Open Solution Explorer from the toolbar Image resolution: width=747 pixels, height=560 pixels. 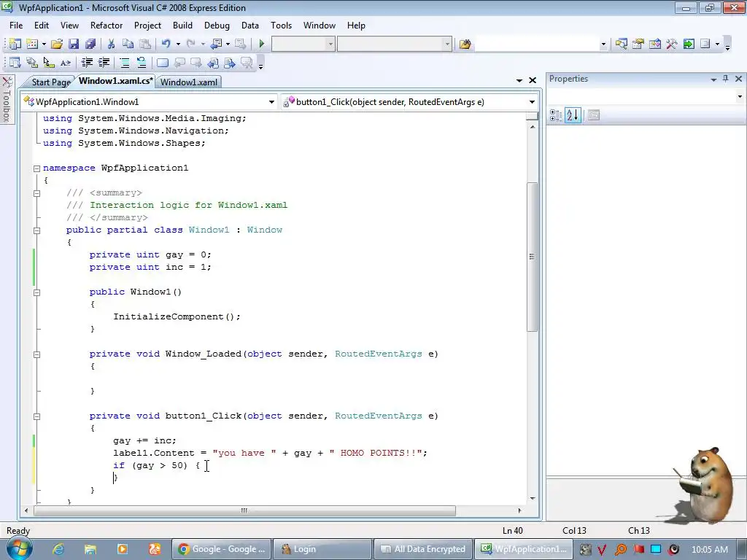[x=621, y=44]
